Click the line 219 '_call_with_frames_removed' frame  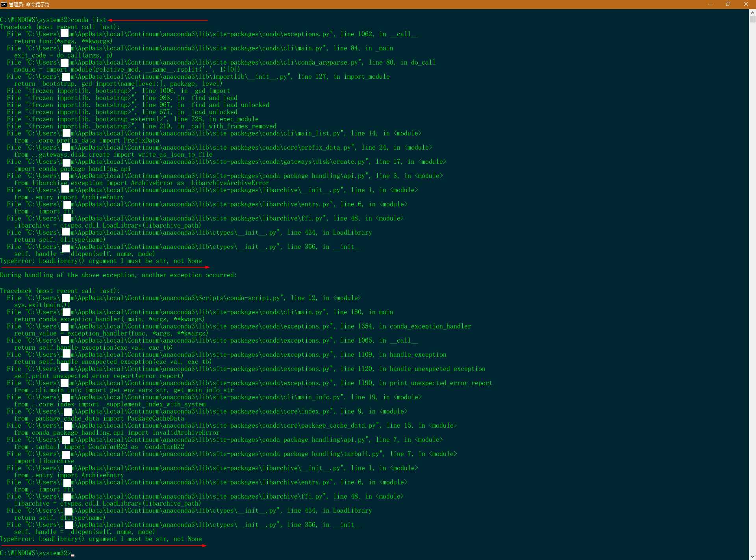tap(141, 126)
